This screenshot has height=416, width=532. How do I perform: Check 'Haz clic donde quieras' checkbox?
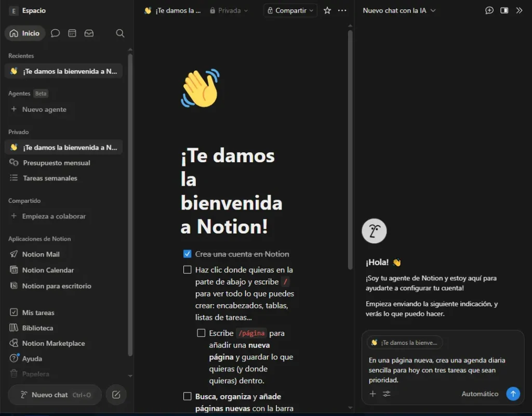(x=187, y=270)
